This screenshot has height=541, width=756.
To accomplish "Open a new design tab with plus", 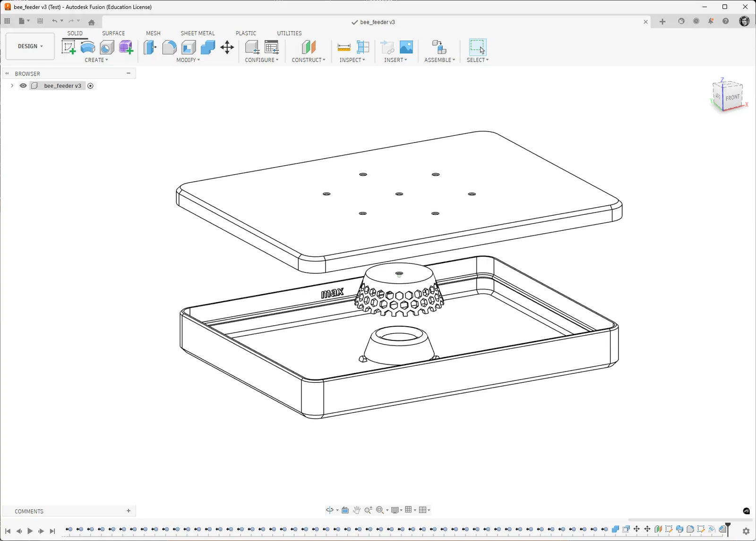I will pos(662,22).
